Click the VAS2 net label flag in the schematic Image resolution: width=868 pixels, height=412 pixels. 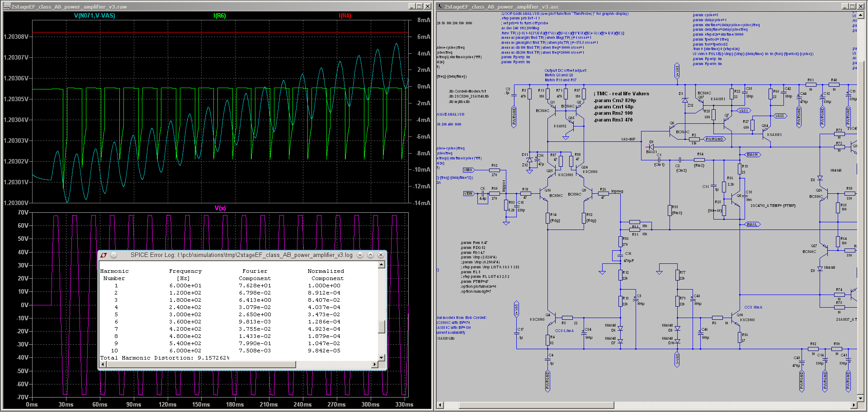coord(780,116)
